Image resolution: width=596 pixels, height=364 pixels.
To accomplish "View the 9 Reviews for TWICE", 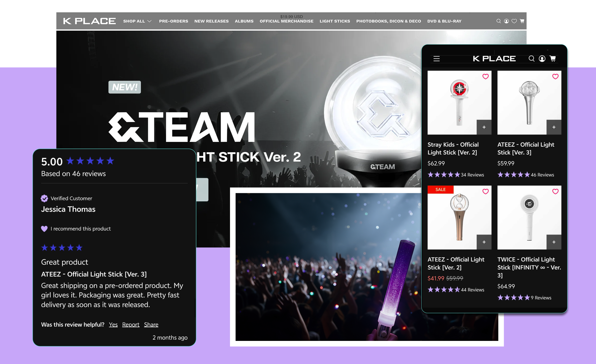I will click(x=541, y=298).
